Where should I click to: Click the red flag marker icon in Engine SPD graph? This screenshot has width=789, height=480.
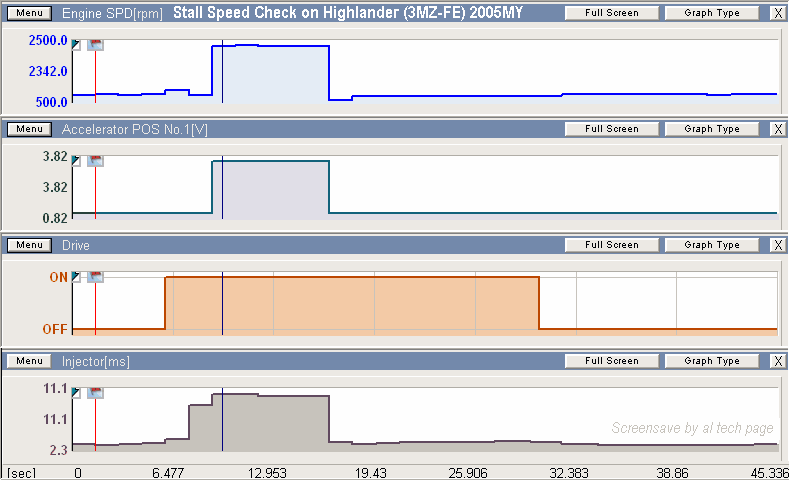(96, 45)
